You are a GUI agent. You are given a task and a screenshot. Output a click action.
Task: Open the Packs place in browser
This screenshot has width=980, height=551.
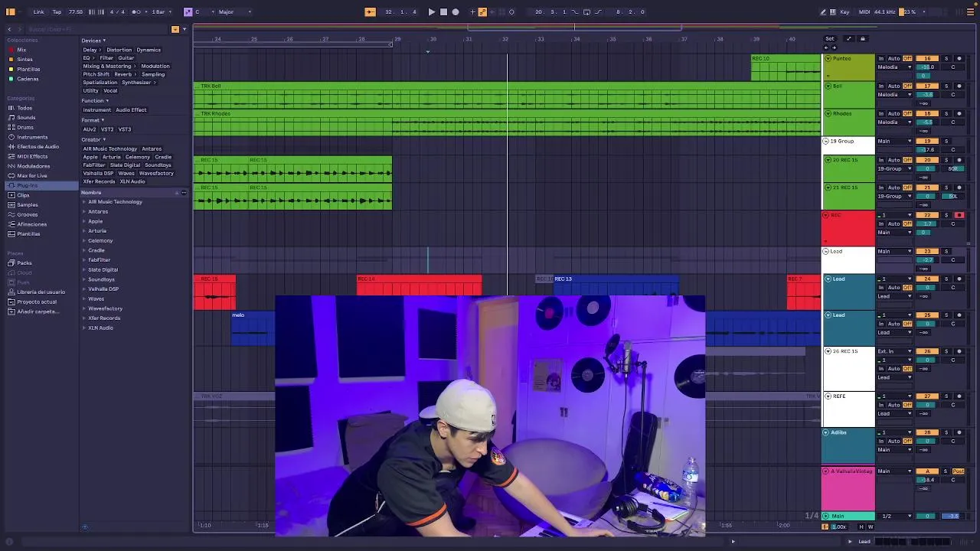coord(24,262)
